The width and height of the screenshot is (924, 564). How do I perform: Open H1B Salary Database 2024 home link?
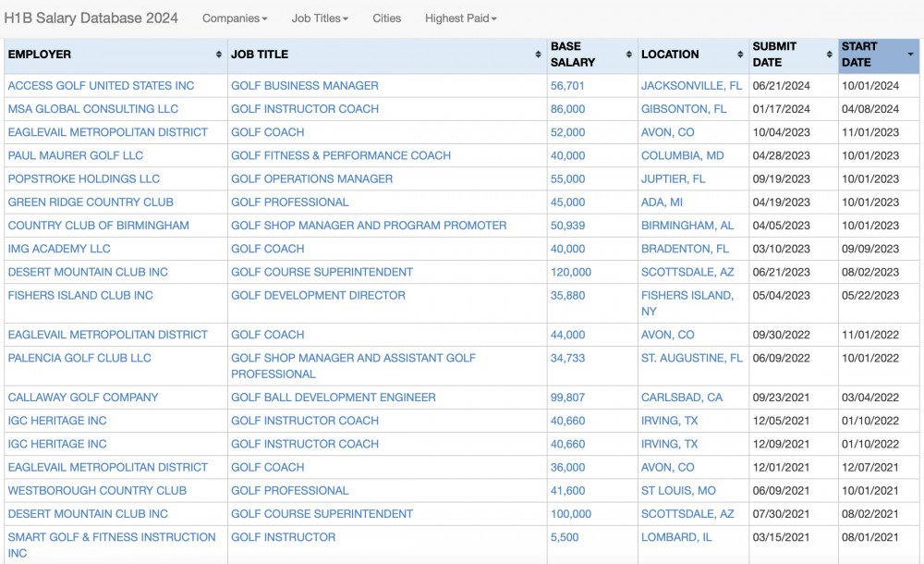tap(91, 18)
